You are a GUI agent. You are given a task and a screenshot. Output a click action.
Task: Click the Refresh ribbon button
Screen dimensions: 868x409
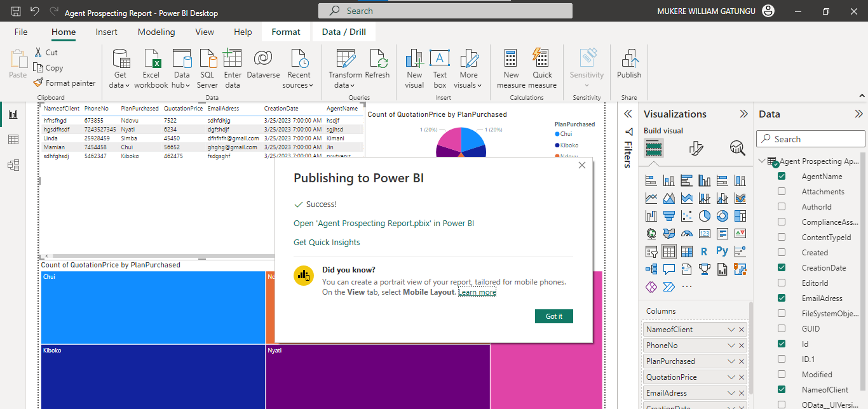pyautogui.click(x=377, y=65)
